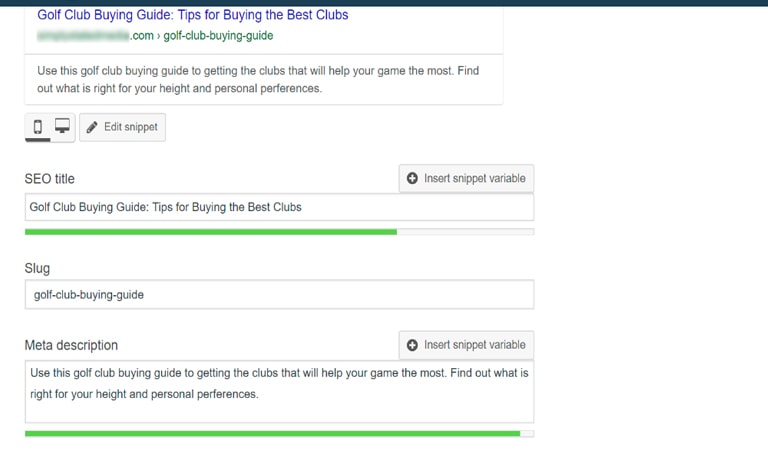Click the Edit snippet button label
Image resolution: width=768 pixels, height=450 pixels.
coord(131,127)
